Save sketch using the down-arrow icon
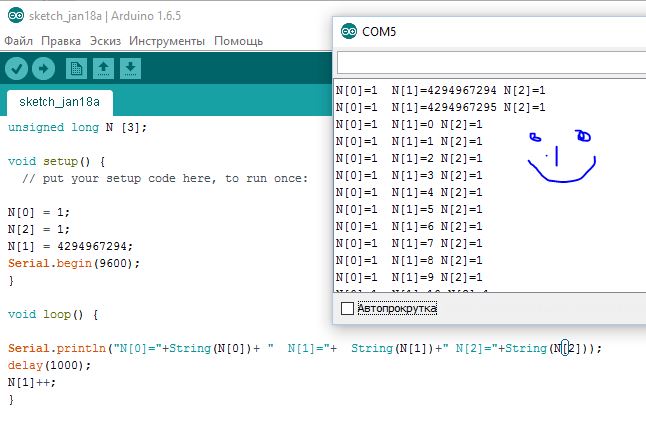This screenshot has height=429, width=646. coord(130,68)
